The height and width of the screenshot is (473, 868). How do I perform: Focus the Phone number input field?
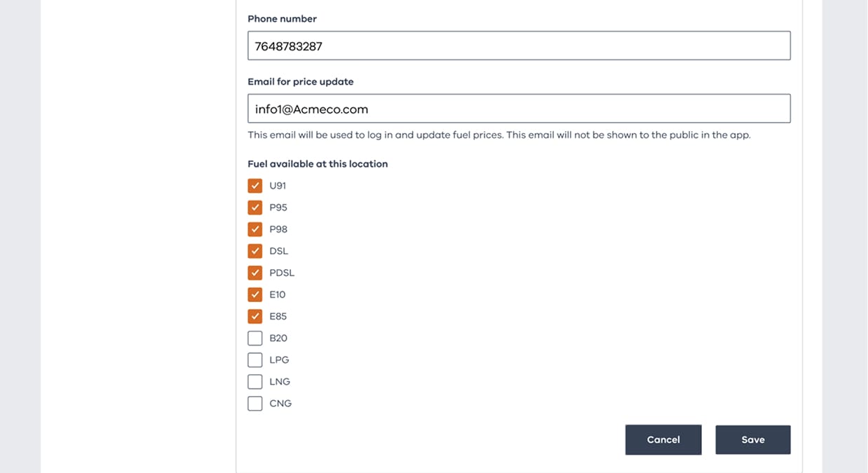pyautogui.click(x=519, y=46)
